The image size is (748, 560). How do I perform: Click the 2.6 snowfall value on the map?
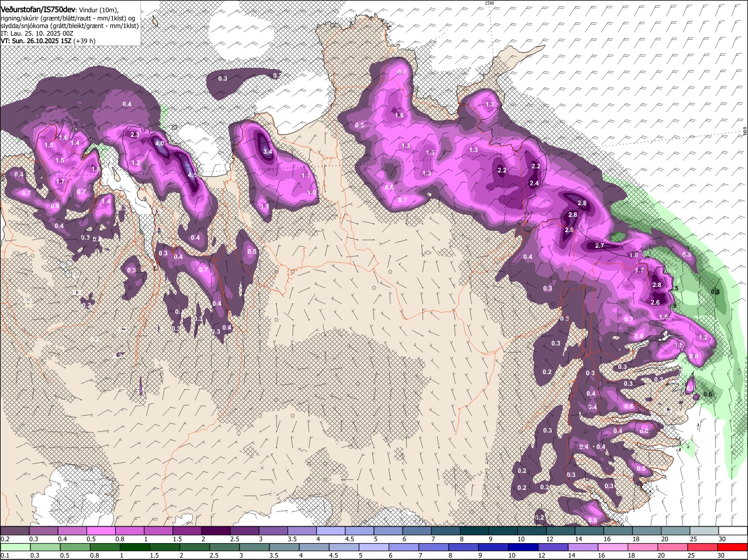[x=655, y=302]
